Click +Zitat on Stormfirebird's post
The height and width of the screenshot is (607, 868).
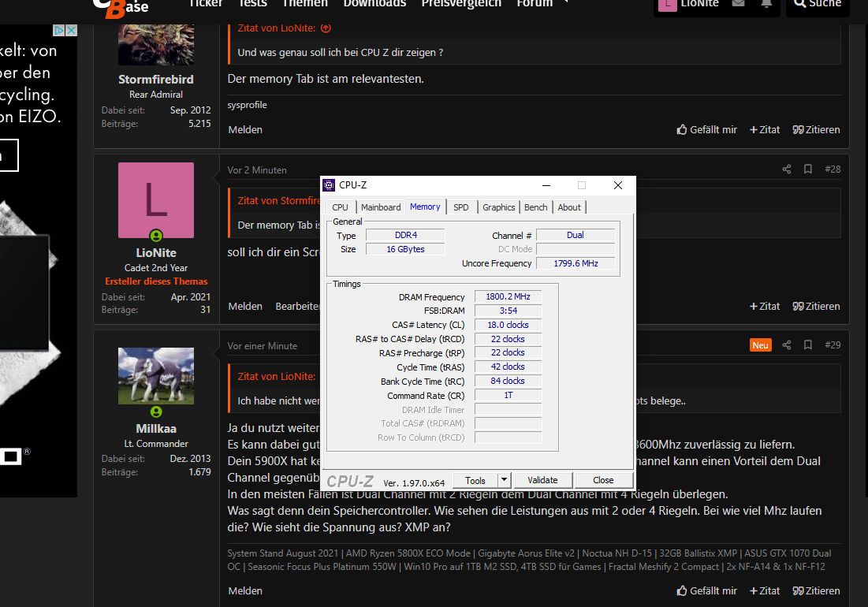pos(765,129)
